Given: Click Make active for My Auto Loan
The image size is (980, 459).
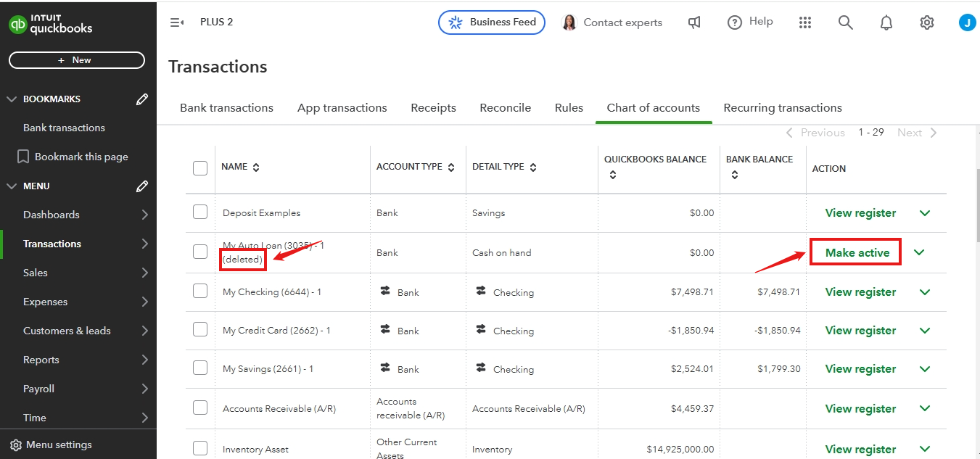Looking at the screenshot, I should (857, 252).
